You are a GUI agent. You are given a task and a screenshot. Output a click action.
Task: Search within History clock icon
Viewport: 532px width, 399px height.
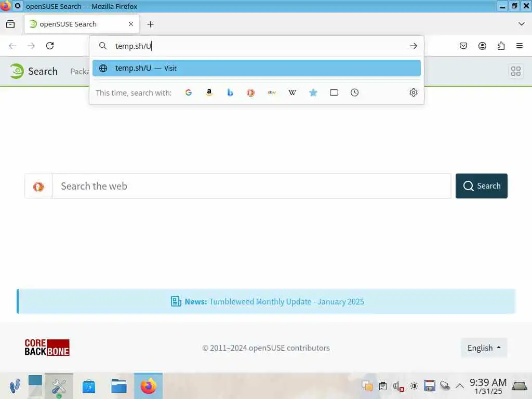354,92
